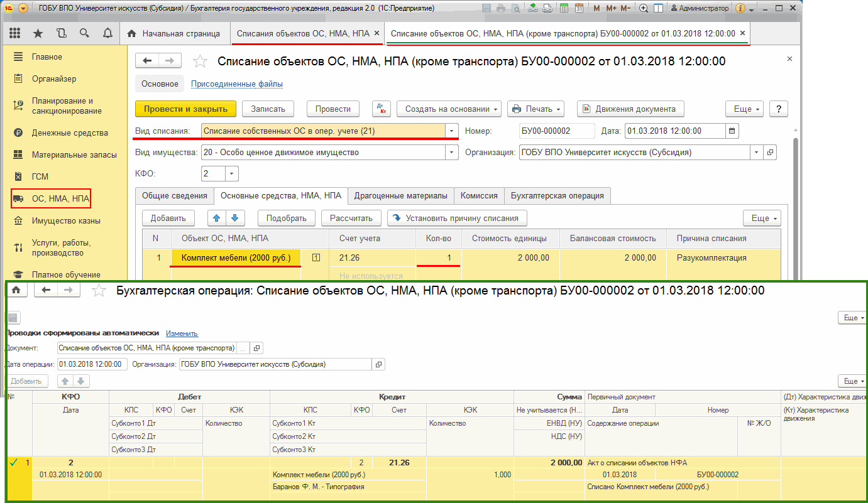
Task: Click Подобрать button
Action: tap(287, 218)
